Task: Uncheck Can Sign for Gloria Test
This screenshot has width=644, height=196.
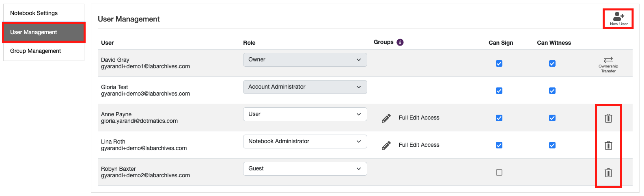Action: pyautogui.click(x=499, y=91)
